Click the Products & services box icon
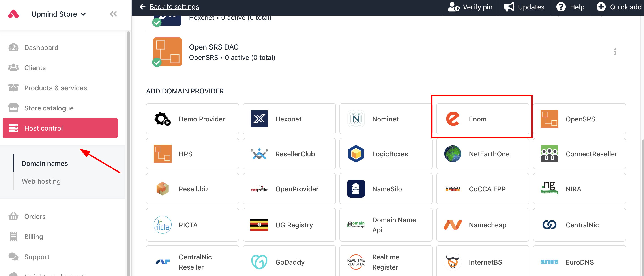 (13, 88)
